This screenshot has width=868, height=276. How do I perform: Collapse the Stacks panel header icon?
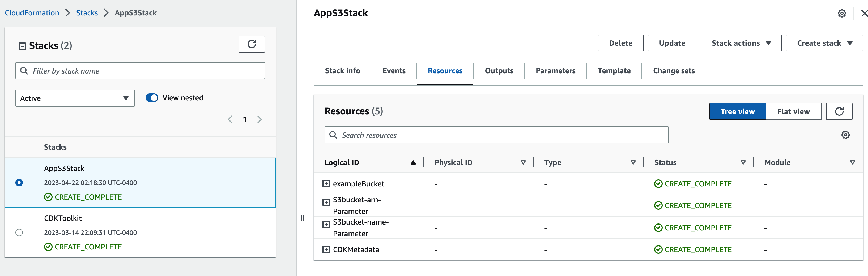22,46
